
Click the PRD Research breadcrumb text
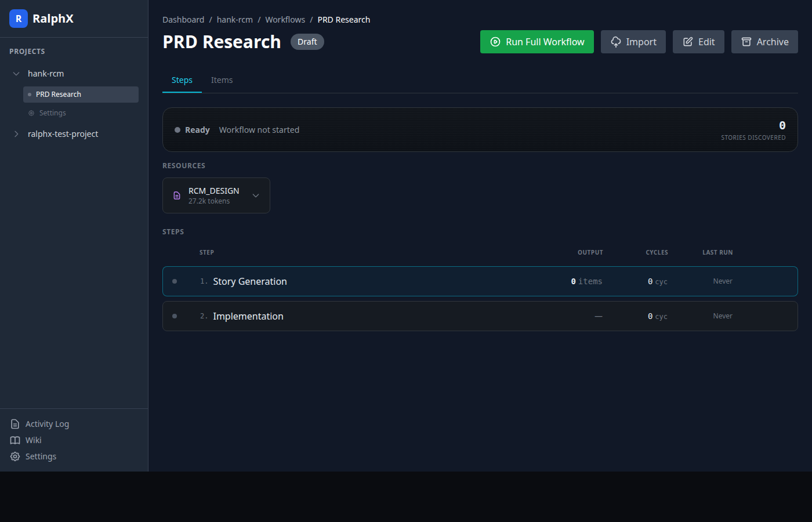coord(344,20)
